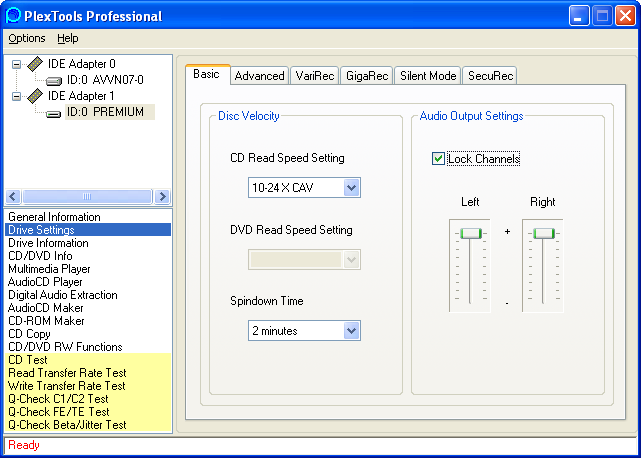Uncheck the Lock Channels checkbox
Screen dimensions: 641x458
click(438, 159)
